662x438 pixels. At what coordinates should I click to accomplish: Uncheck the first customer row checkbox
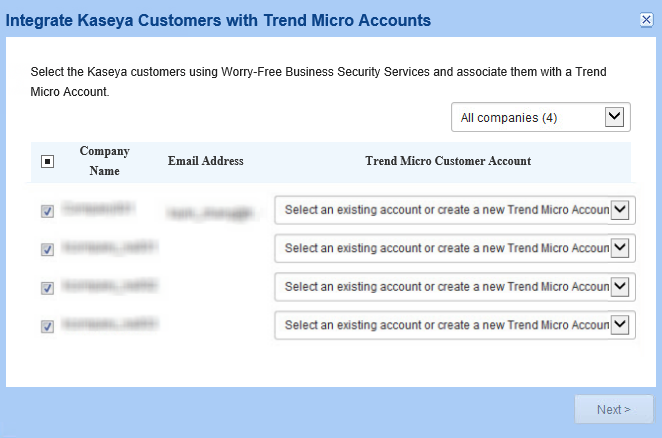click(47, 211)
